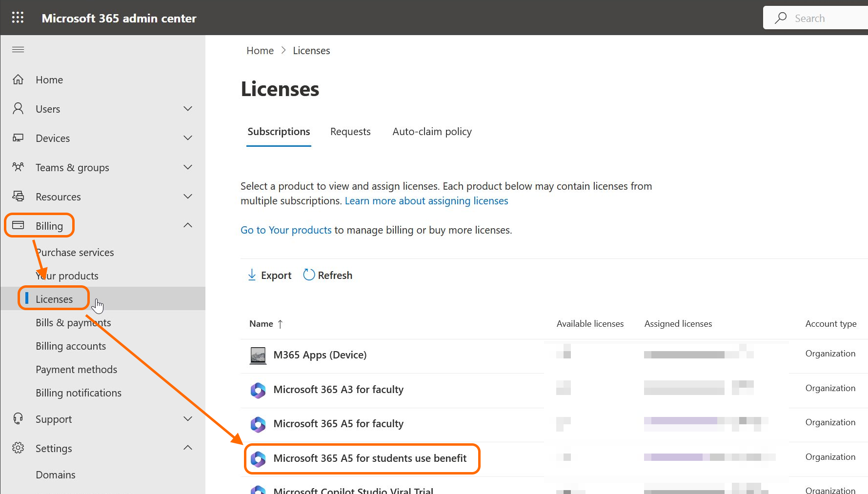The height and width of the screenshot is (494, 868).
Task: Expand the Users section chevron
Action: 188,109
